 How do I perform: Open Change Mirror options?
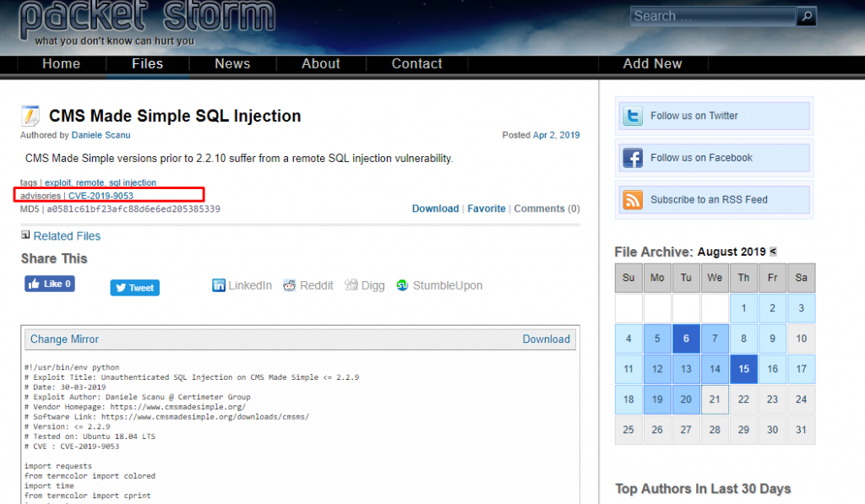coord(64,339)
